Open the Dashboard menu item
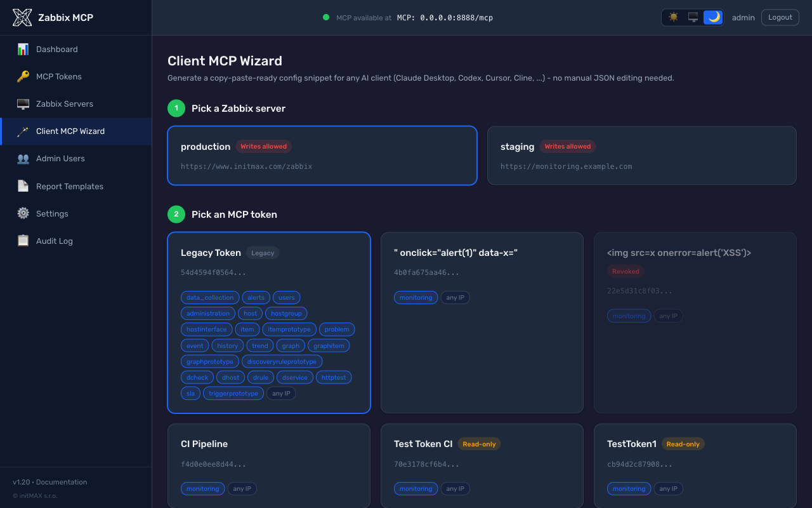812x508 pixels. (x=76, y=49)
